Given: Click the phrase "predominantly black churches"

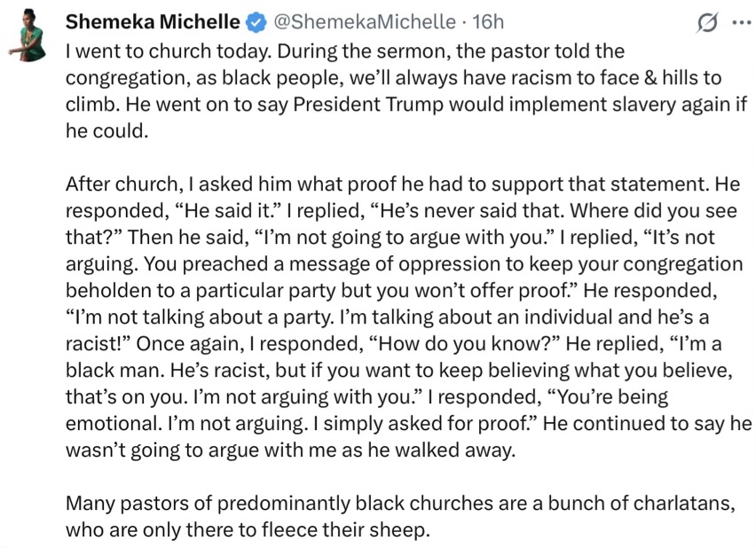Looking at the screenshot, I should [355, 503].
